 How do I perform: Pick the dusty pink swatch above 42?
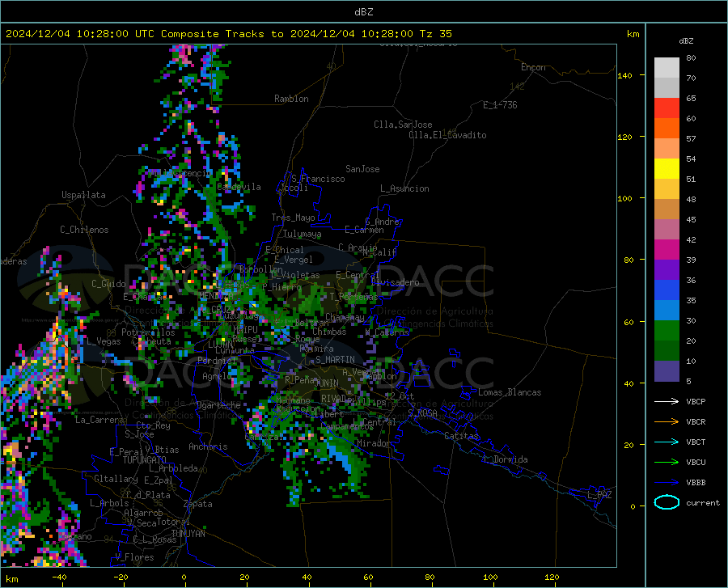[x=667, y=230]
